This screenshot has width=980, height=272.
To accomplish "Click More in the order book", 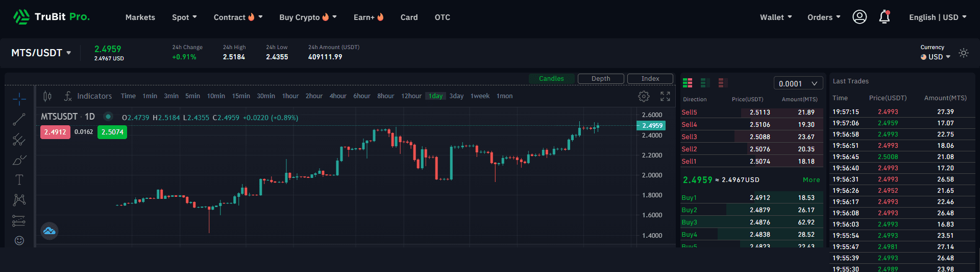I will (811, 180).
